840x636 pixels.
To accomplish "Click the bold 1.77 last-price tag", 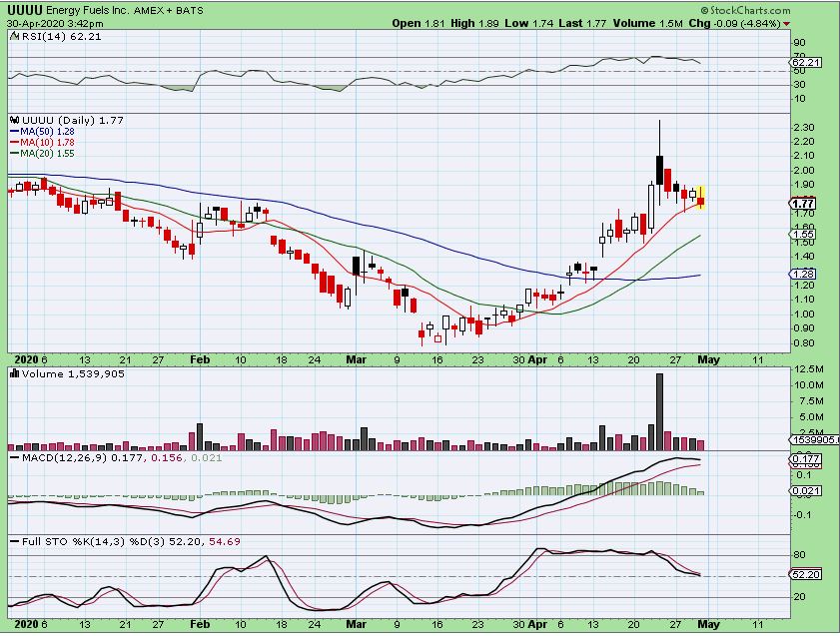I will [803, 204].
